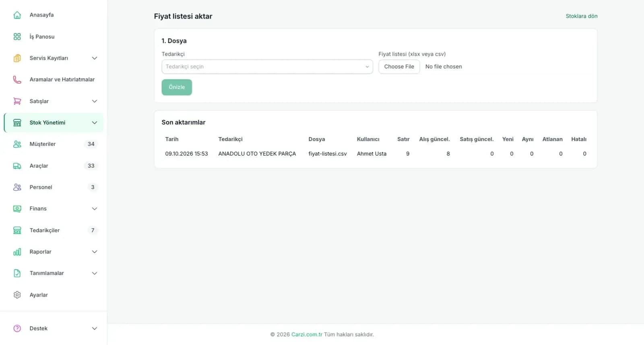Image resolution: width=644 pixels, height=345 pixels.
Task: Click the Tedarikçiler count badge 7
Action: (93, 230)
